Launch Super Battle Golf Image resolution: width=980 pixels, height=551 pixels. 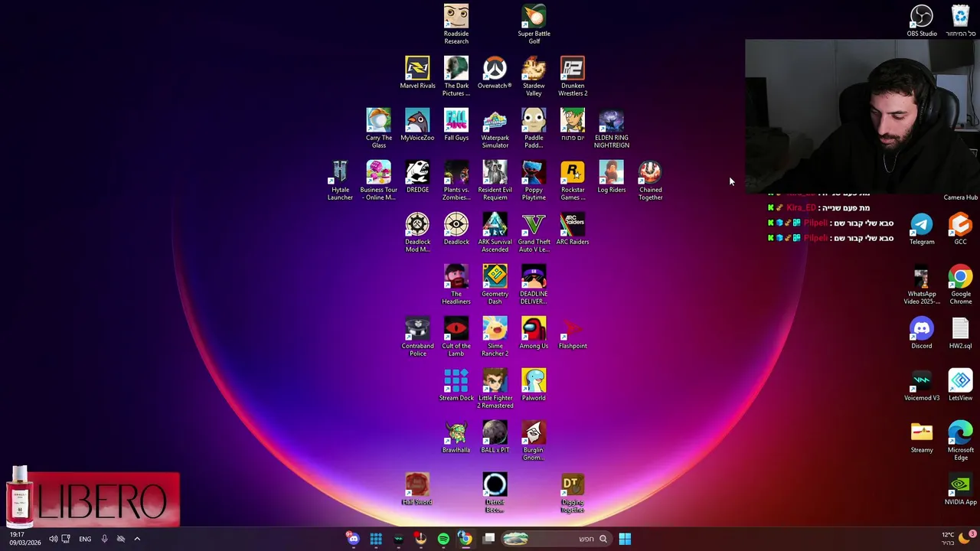(x=534, y=24)
